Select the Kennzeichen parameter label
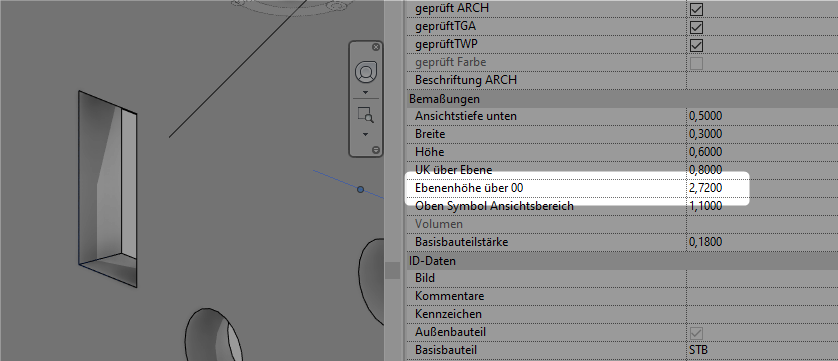 coord(448,314)
